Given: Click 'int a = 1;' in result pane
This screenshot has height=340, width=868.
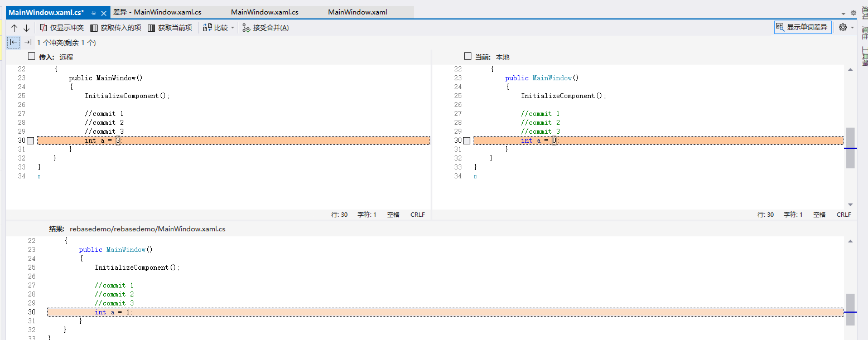Looking at the screenshot, I should click(114, 312).
